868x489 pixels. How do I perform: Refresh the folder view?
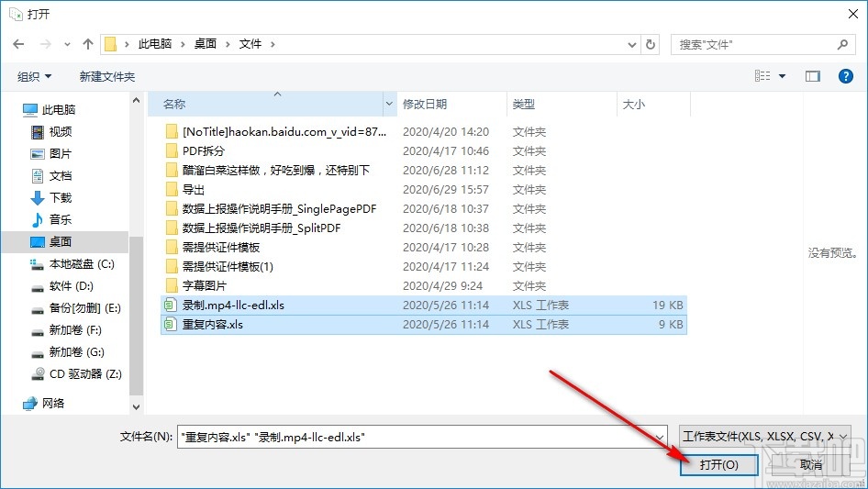click(651, 44)
